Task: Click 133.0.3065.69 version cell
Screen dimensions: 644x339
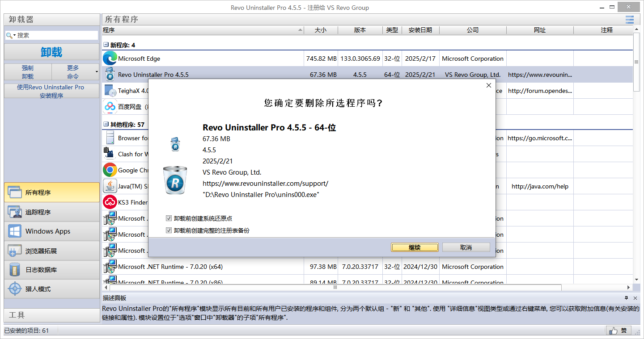Action: click(x=360, y=59)
